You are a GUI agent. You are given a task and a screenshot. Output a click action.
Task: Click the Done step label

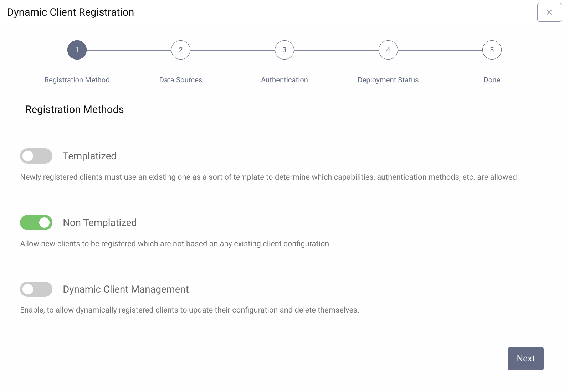492,80
